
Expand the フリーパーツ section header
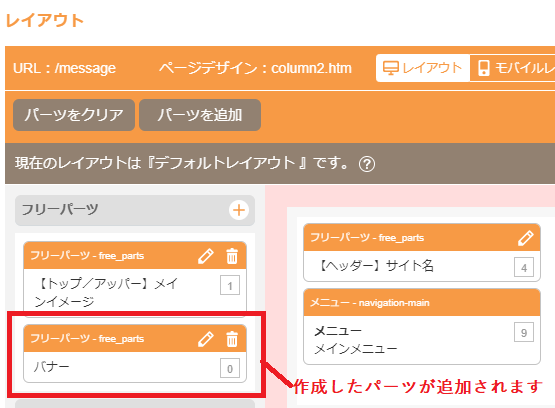click(x=135, y=210)
